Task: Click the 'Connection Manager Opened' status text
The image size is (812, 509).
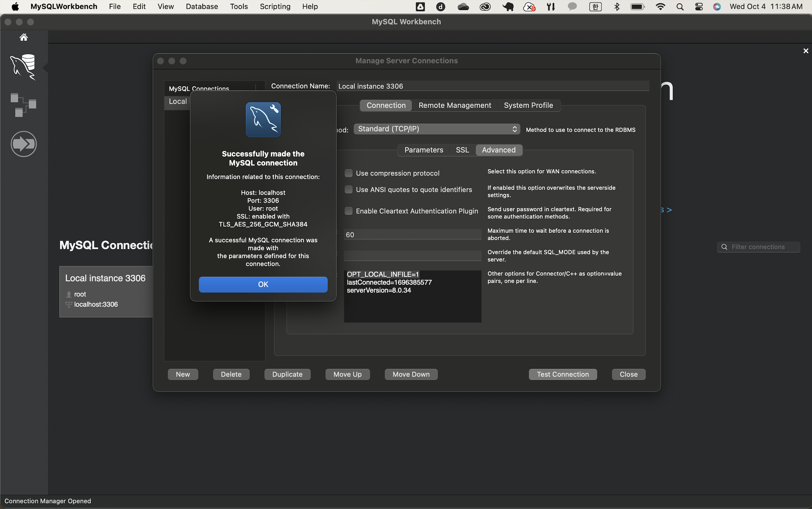Action: pyautogui.click(x=48, y=501)
